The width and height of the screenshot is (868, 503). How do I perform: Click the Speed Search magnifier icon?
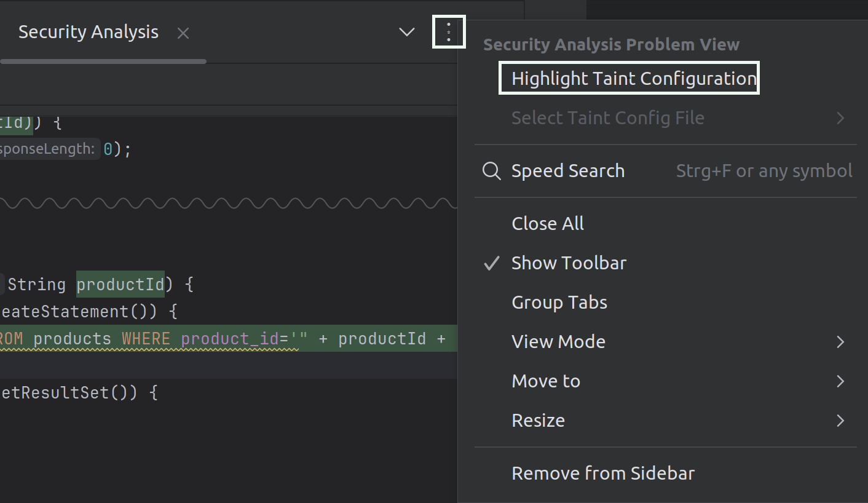tap(491, 171)
